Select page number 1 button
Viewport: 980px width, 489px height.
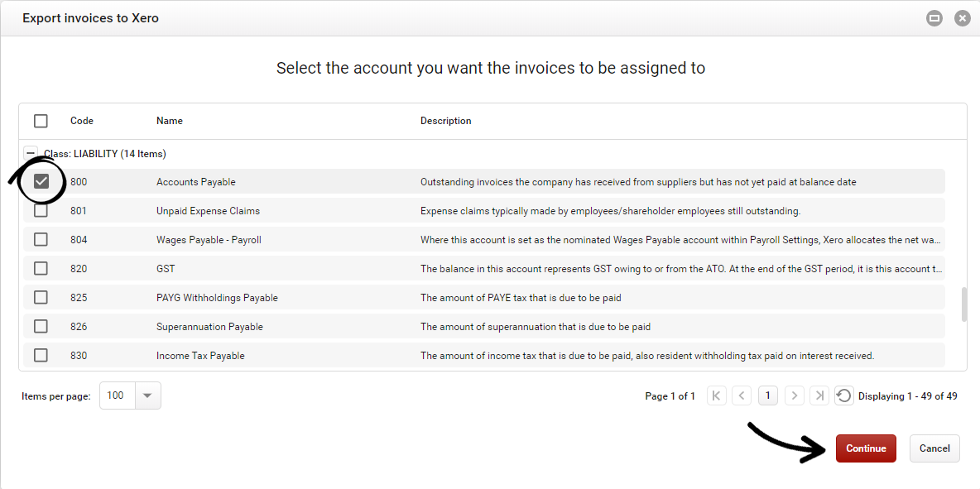768,396
